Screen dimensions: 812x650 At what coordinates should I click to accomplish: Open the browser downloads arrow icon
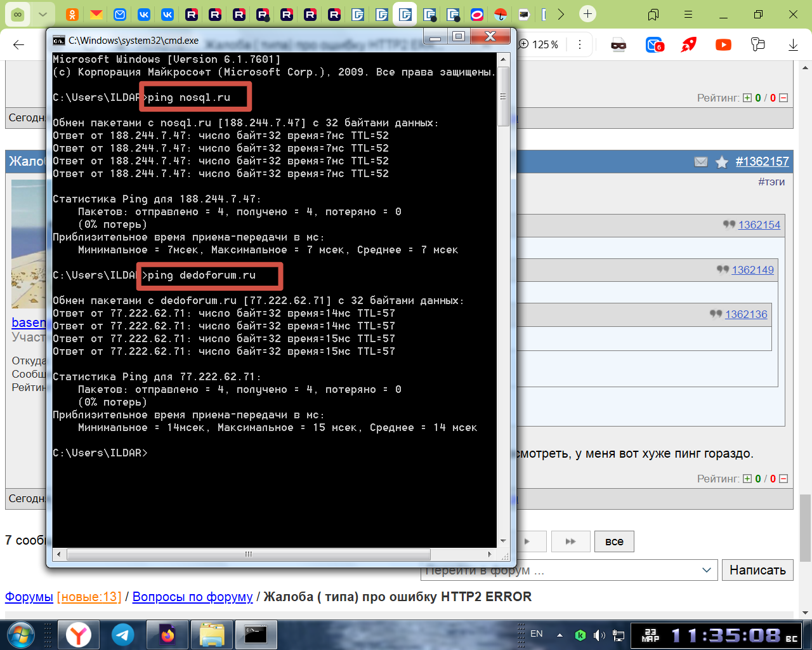tap(792, 44)
